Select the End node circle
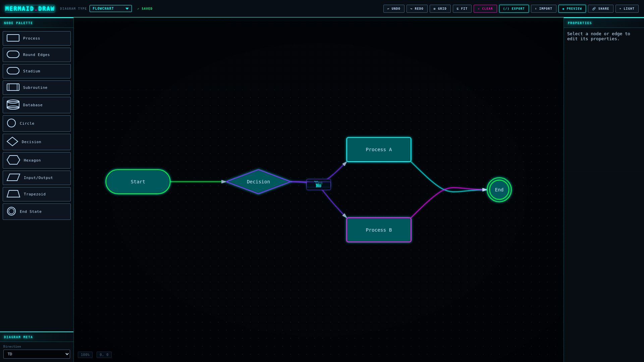 [499, 190]
